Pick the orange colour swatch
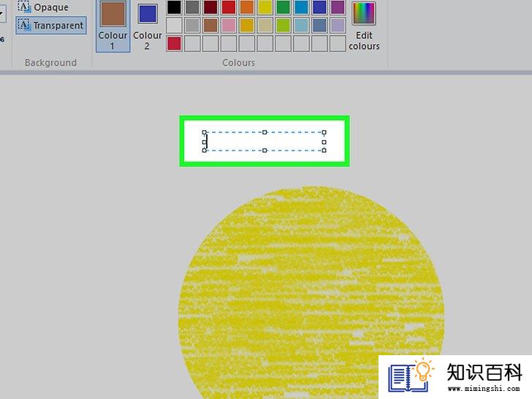Viewport: 532px width, 399px height. (x=247, y=7)
